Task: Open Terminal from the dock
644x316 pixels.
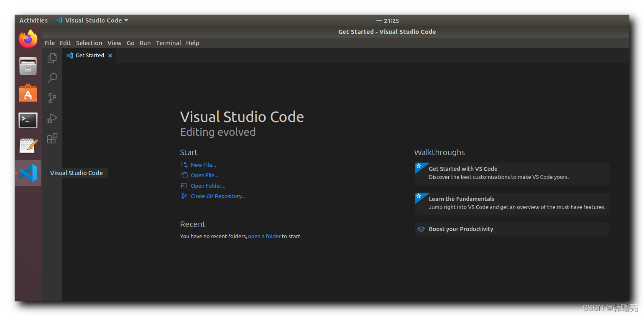Action: click(x=28, y=120)
